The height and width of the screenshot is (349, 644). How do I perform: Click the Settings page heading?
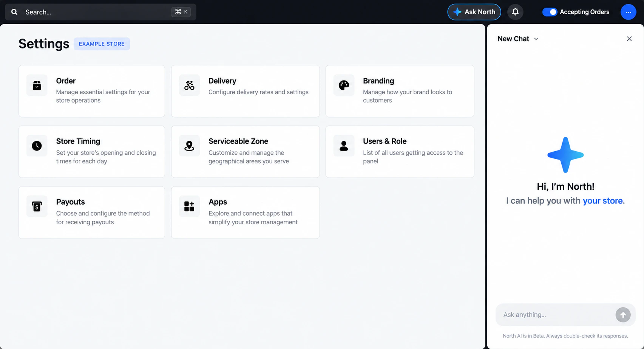click(44, 44)
